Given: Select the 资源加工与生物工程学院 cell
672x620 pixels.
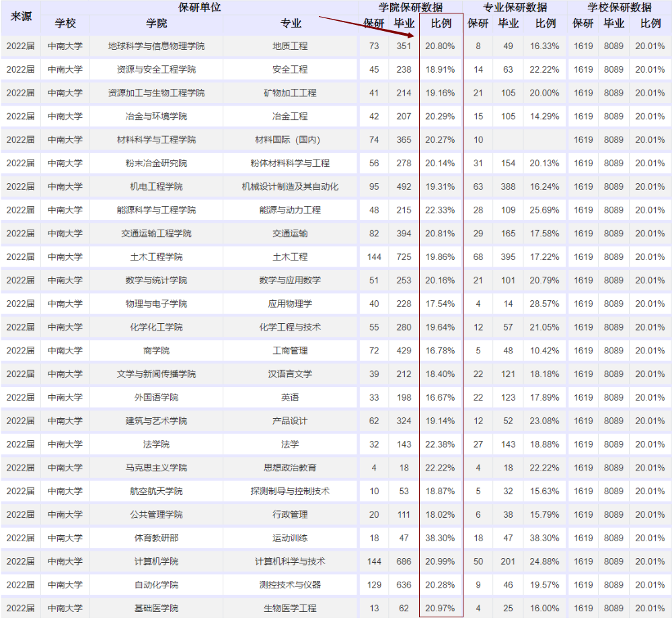Looking at the screenshot, I should tap(157, 93).
